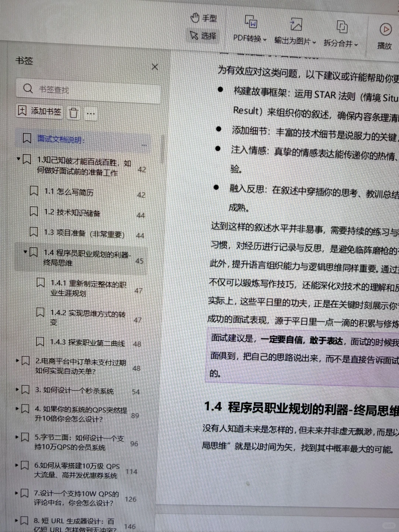Open the ellipsis more-options icon beside trash
This screenshot has height=532, width=399.
pyautogui.click(x=91, y=114)
